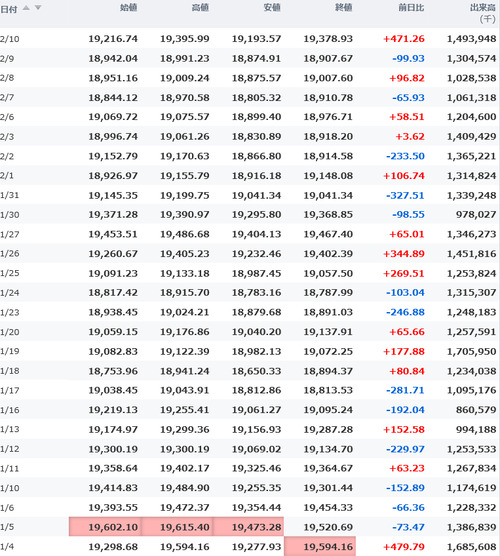500x556 pixels.
Task: Select the 2/3 date cell
Action: pos(7,137)
